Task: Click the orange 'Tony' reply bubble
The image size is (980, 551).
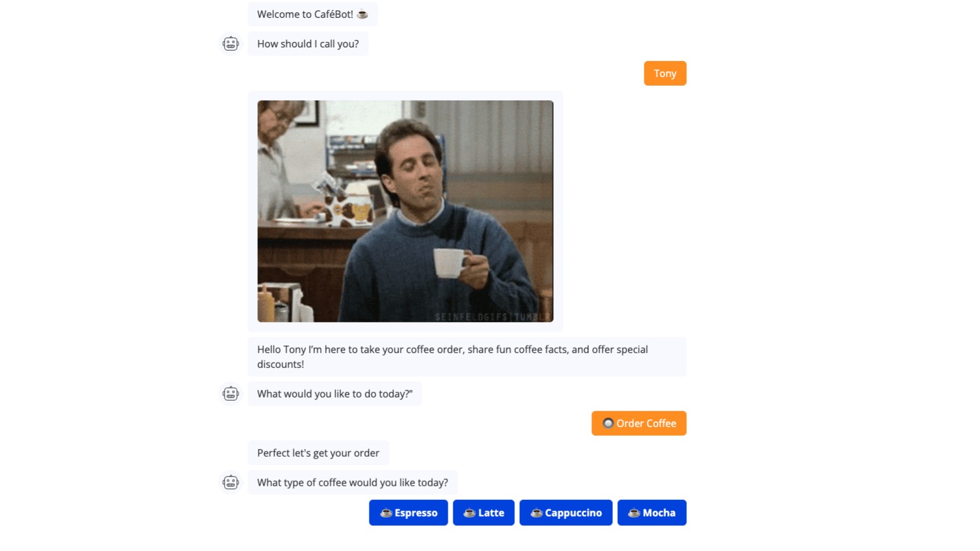Action: pyautogui.click(x=665, y=73)
